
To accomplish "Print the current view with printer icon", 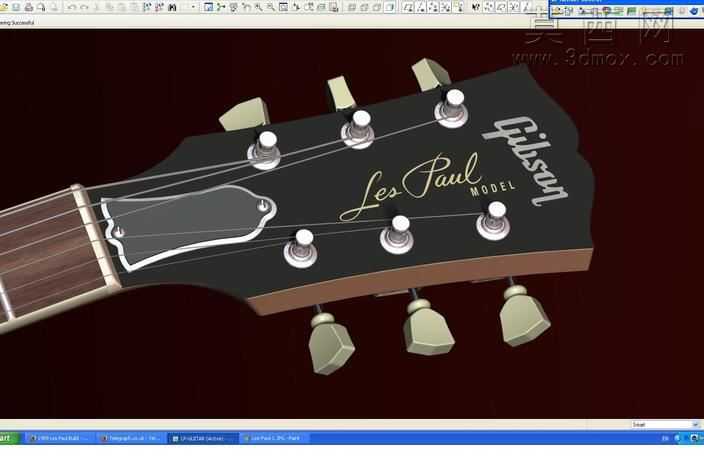I will [28, 7].
